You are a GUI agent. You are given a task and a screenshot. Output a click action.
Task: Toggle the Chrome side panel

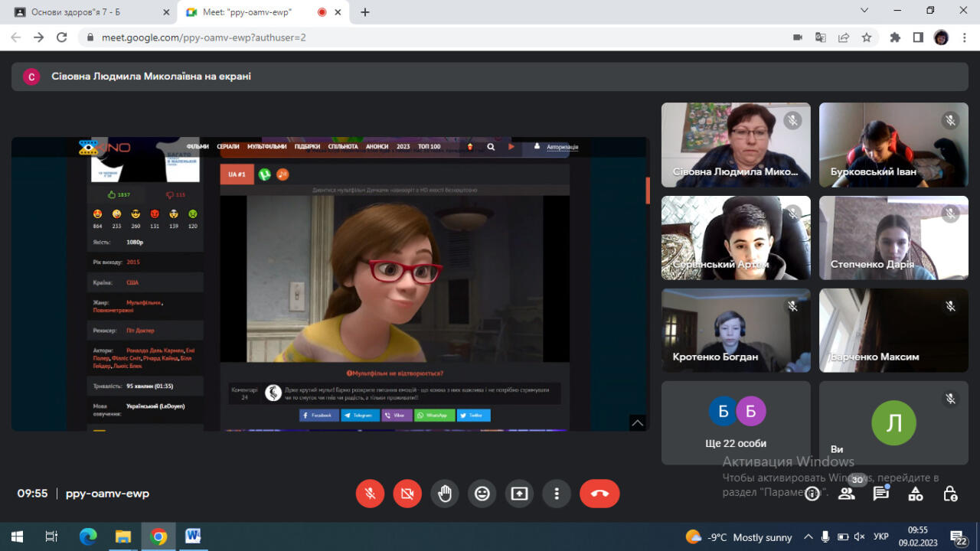(x=918, y=37)
